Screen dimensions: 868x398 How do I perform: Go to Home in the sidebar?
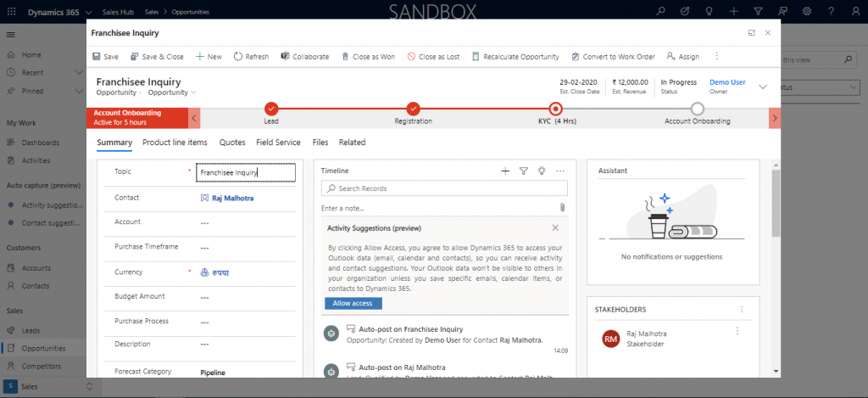pyautogui.click(x=31, y=55)
